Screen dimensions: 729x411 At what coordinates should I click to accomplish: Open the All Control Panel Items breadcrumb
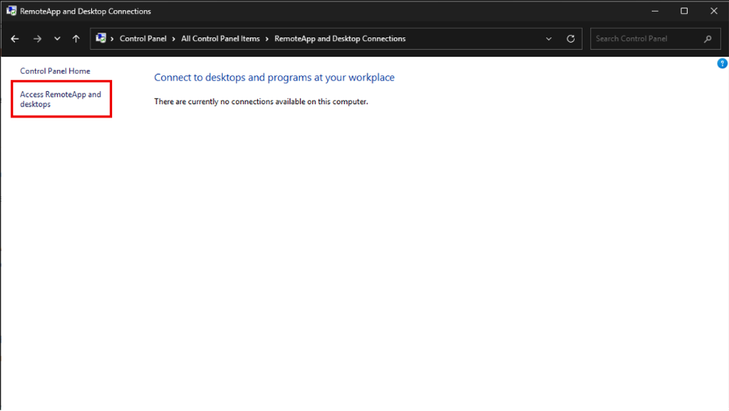220,39
